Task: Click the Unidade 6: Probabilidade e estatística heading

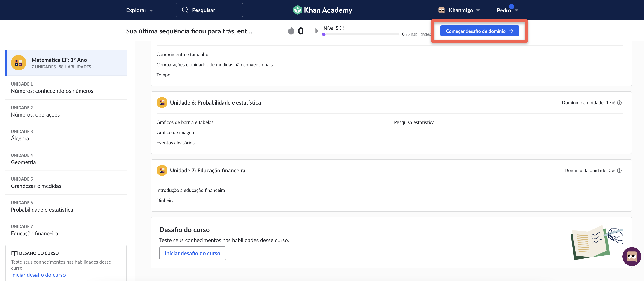Action: pyautogui.click(x=215, y=102)
